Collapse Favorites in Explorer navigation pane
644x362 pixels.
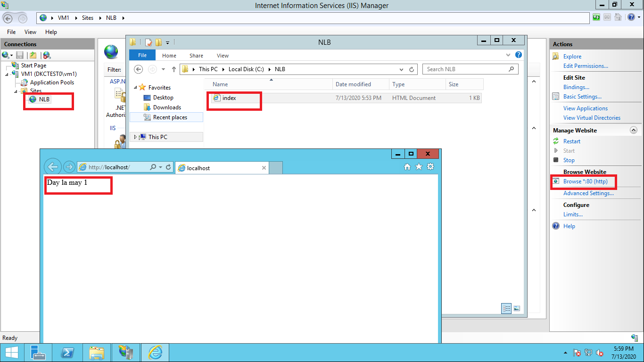(x=136, y=88)
